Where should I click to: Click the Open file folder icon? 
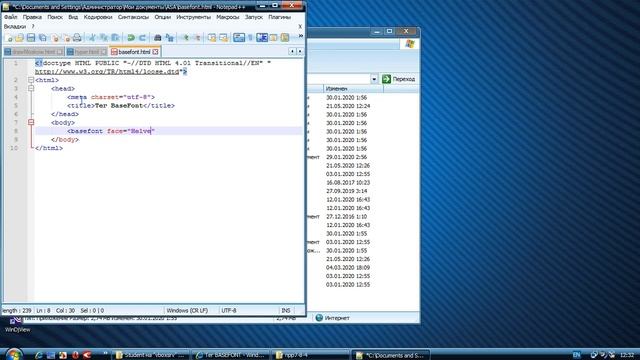coord(19,38)
